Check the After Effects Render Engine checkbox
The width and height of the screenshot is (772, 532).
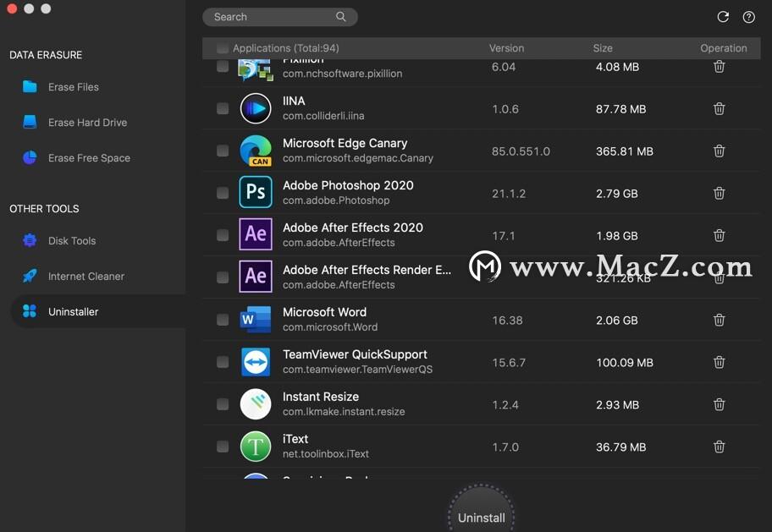point(223,277)
